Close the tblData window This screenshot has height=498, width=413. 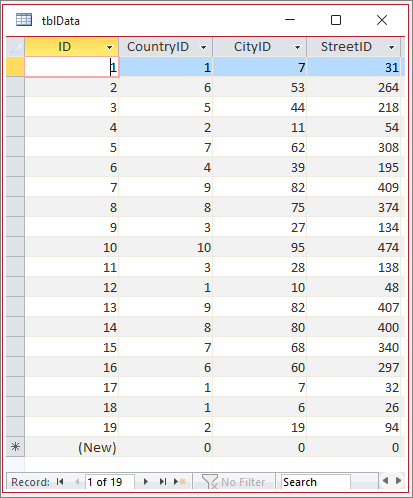point(382,20)
